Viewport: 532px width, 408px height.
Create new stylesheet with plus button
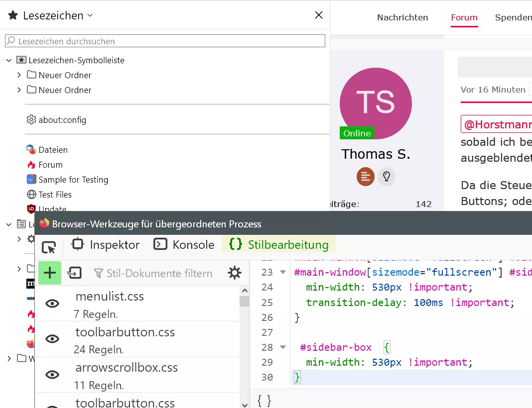pos(50,273)
